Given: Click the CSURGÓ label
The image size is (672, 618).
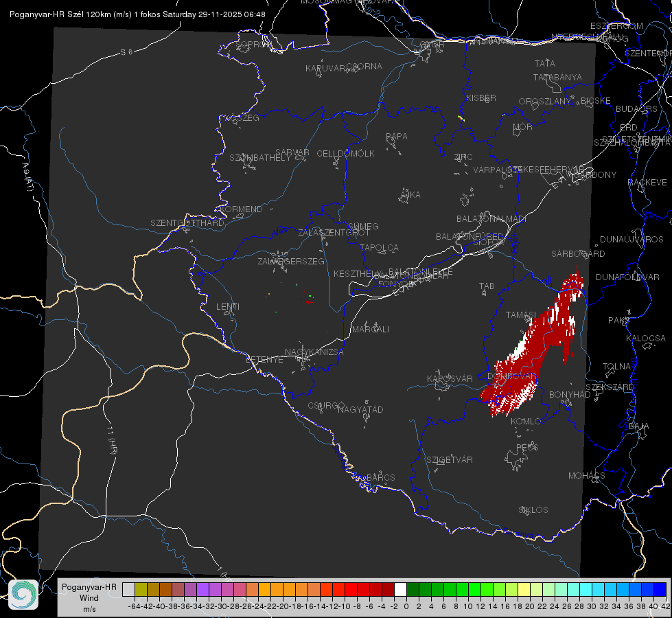Looking at the screenshot, I should (326, 406).
